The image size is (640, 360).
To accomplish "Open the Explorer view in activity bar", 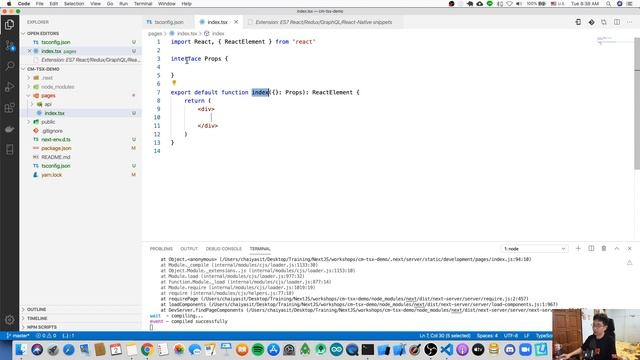I will click(x=9, y=25).
